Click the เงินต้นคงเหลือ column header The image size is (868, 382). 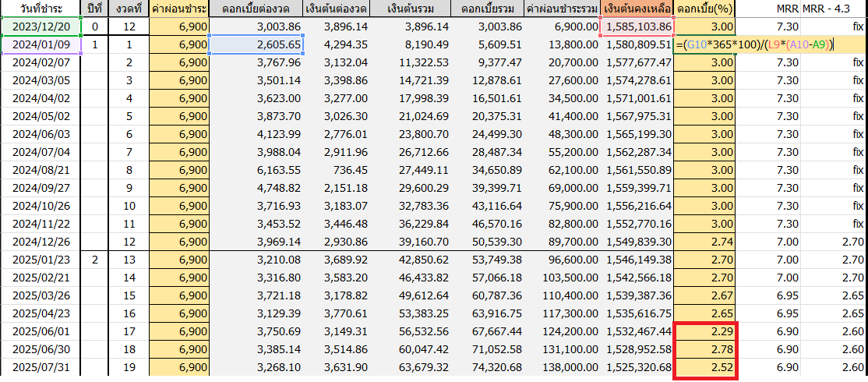point(637,9)
